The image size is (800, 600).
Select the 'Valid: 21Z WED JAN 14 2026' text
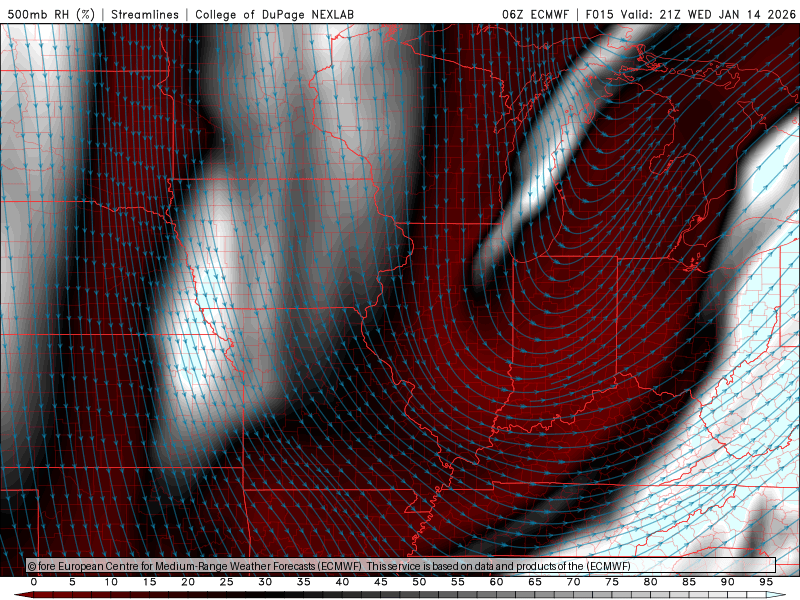pyautogui.click(x=708, y=14)
